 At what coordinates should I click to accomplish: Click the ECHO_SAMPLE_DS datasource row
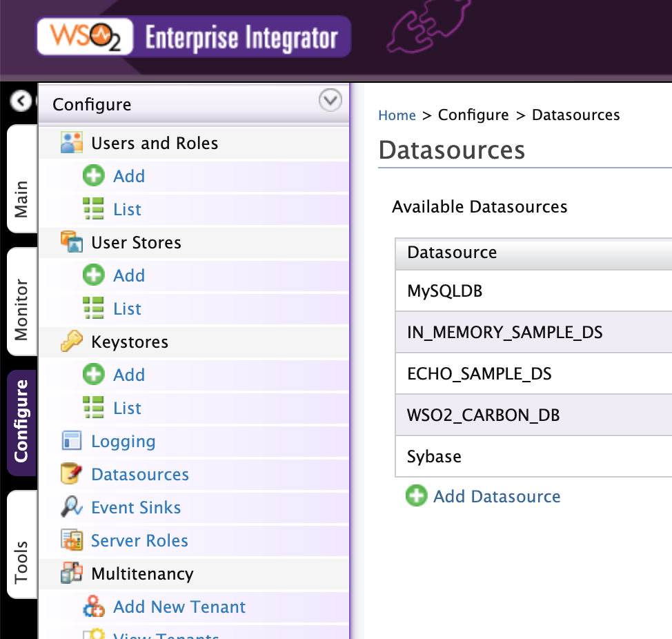coord(533,374)
